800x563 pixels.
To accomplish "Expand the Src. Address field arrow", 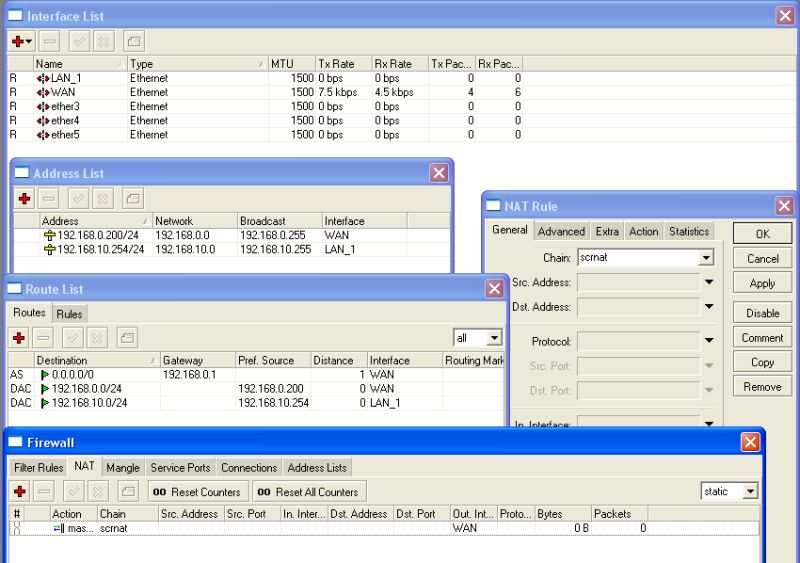I will [709, 282].
